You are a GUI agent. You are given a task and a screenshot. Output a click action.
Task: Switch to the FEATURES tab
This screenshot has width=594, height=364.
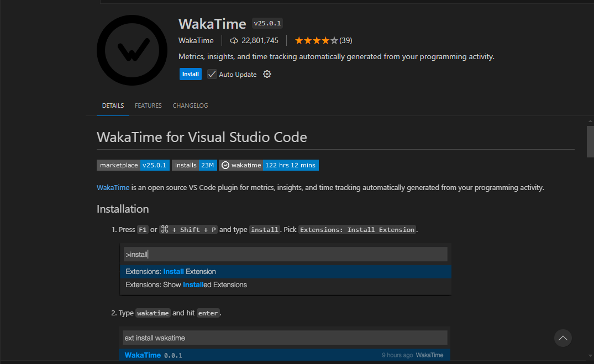pos(148,105)
